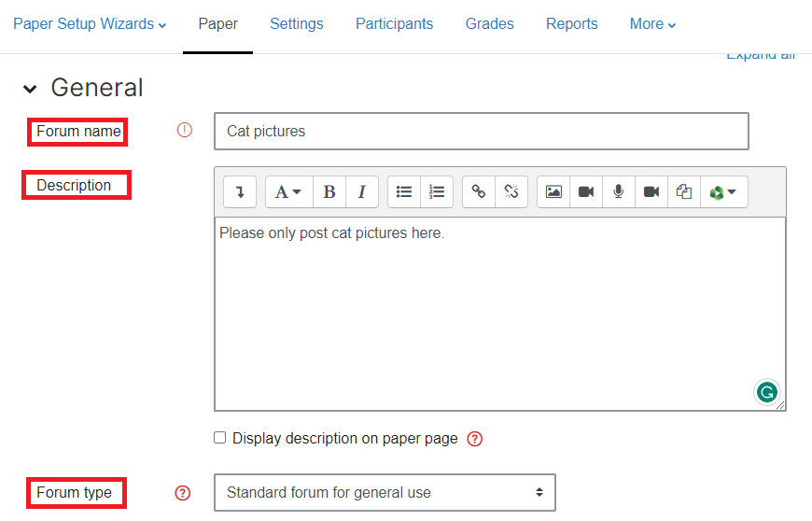
Task: Enable Display description on paper page checkbox
Action: click(x=220, y=438)
